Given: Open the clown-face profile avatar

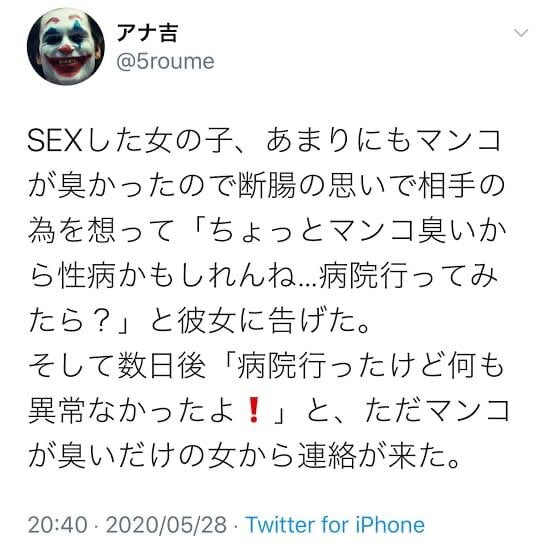Looking at the screenshot, I should click(66, 46).
